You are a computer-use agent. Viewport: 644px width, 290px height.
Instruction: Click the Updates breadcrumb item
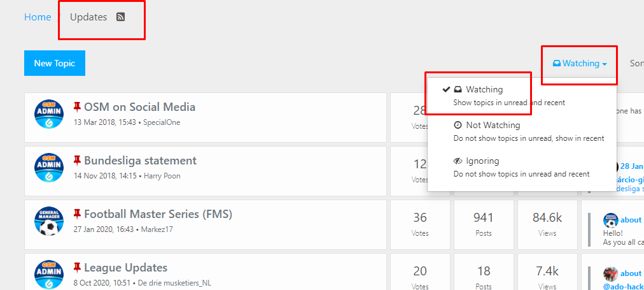(x=88, y=17)
